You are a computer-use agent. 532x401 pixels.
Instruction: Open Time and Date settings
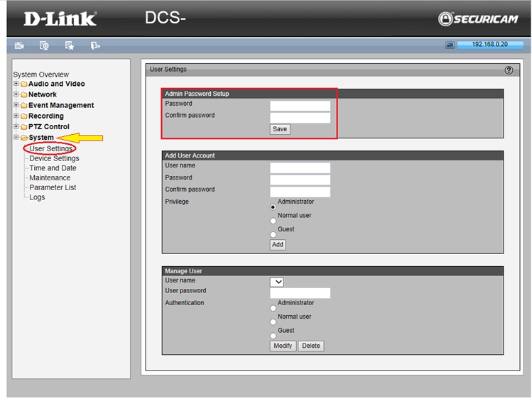(x=53, y=168)
